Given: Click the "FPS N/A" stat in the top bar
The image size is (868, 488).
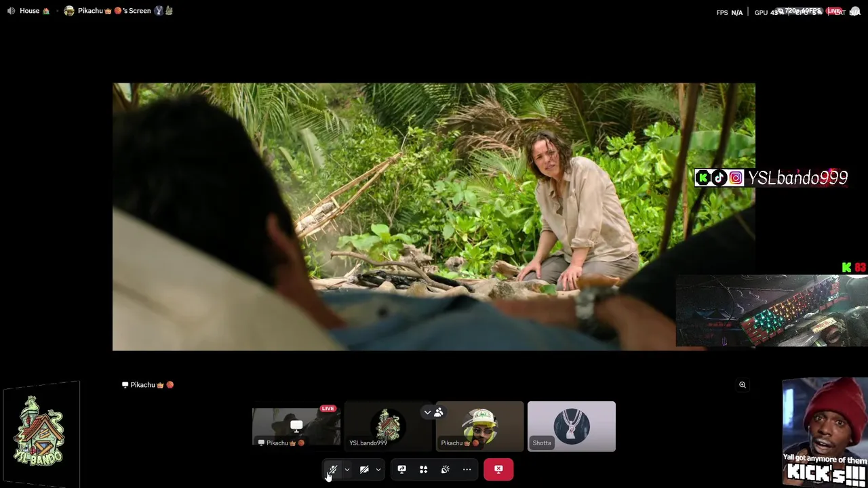Looking at the screenshot, I should [730, 12].
